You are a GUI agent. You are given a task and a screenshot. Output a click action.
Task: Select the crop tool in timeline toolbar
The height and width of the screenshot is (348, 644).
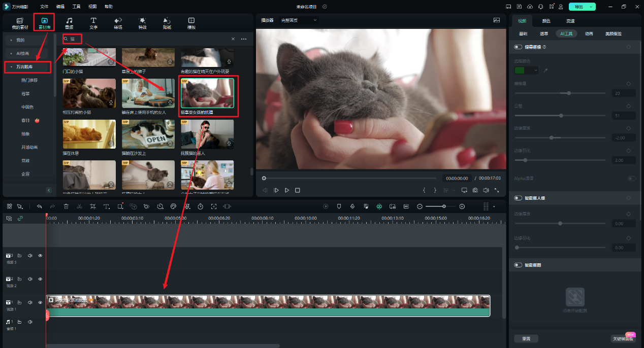click(93, 206)
